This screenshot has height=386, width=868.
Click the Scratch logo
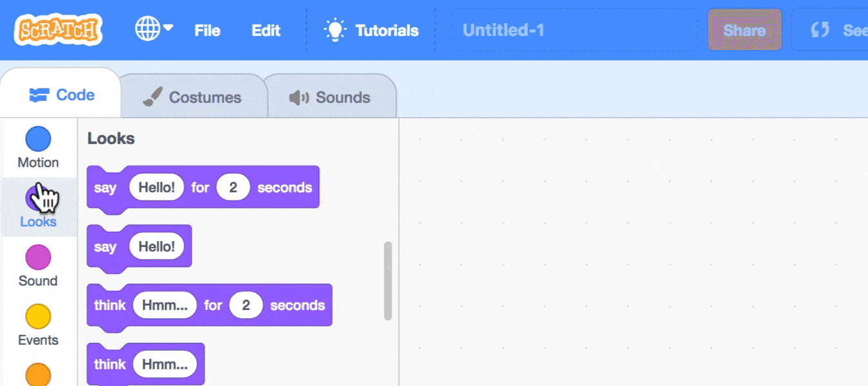point(59,30)
